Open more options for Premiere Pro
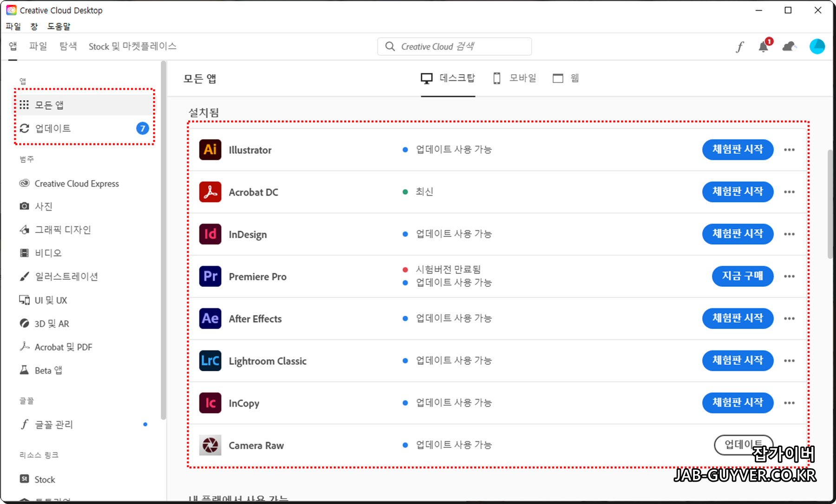 789,277
